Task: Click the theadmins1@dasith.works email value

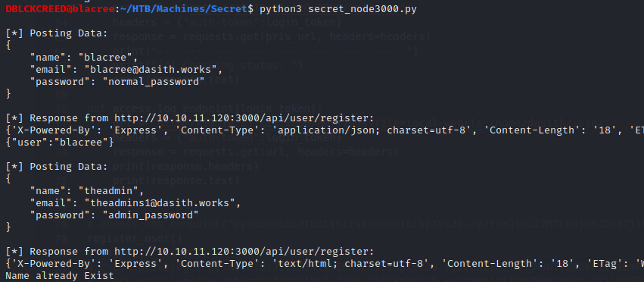Action: pyautogui.click(x=162, y=203)
